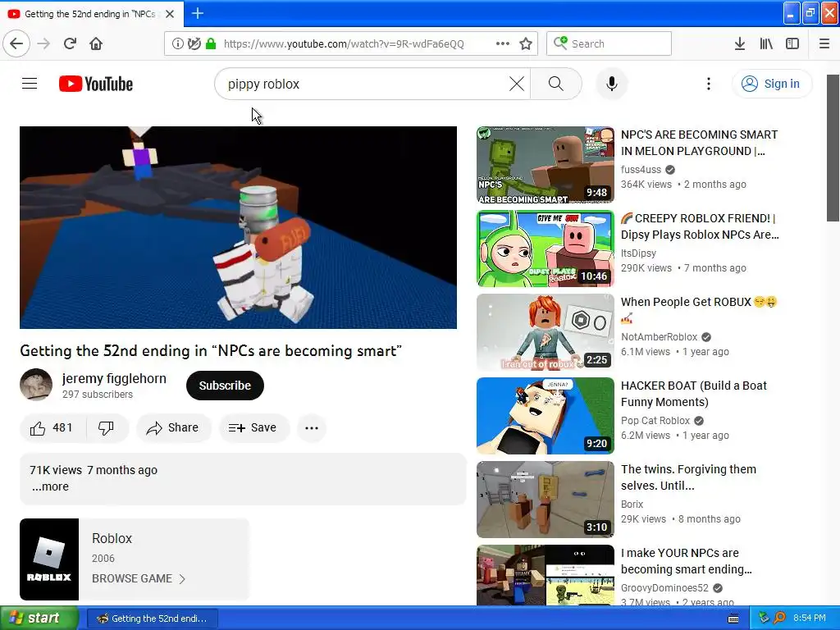Open YouTube settings three-dot menu
Viewport: 840px width, 630px height.
coord(709,84)
